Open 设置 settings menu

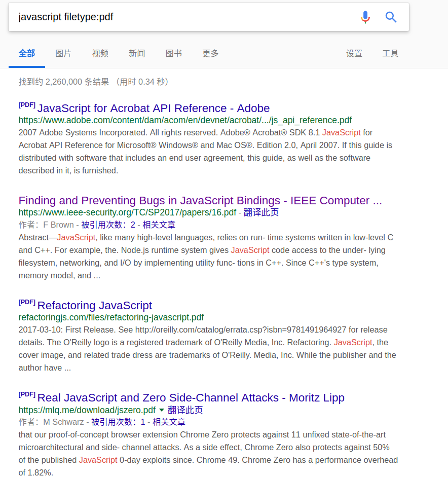click(x=354, y=54)
